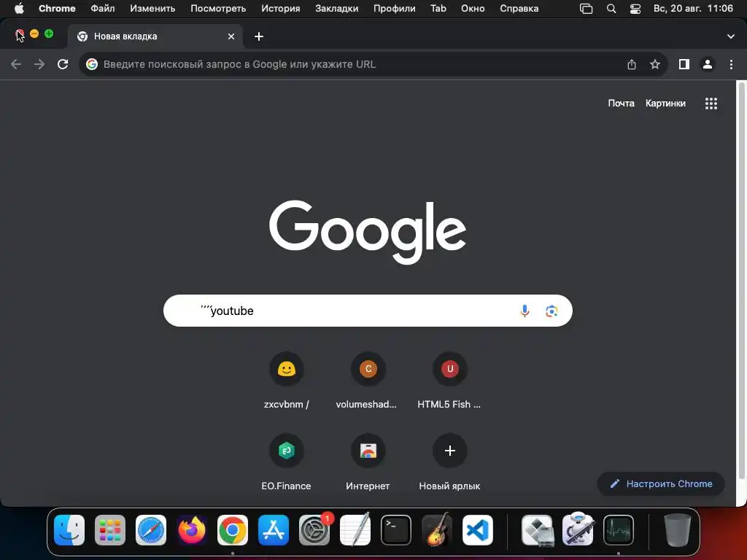Open TextEdit from the Dock

[x=355, y=530]
